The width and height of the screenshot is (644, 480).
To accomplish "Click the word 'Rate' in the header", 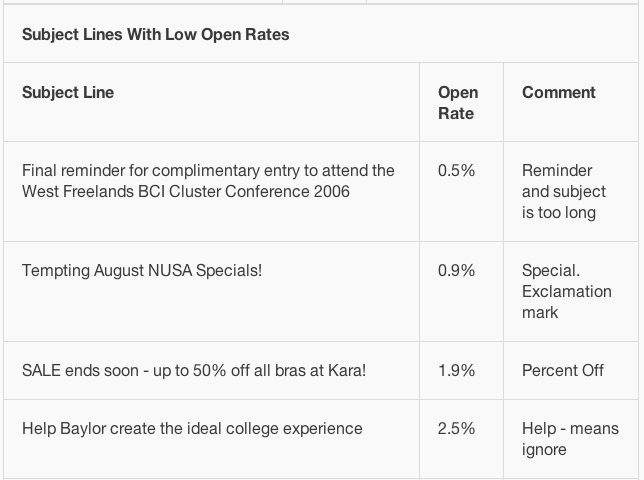I will point(456,113).
